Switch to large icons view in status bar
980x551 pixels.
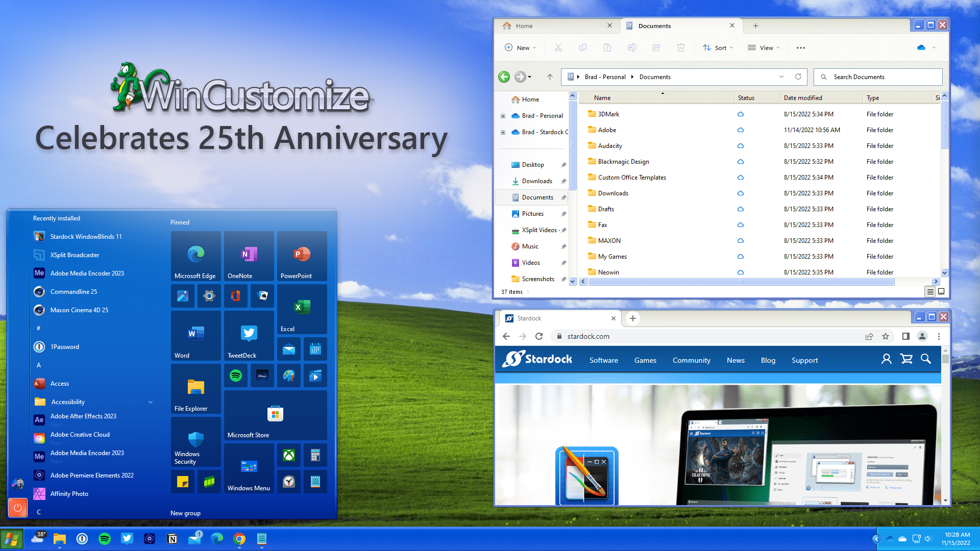941,292
